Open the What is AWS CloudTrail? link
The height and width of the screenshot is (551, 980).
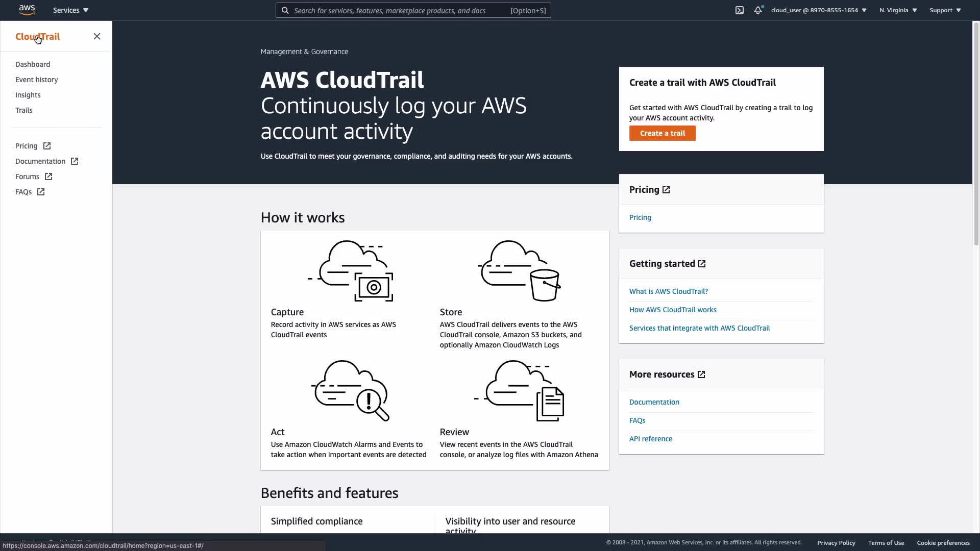(668, 291)
